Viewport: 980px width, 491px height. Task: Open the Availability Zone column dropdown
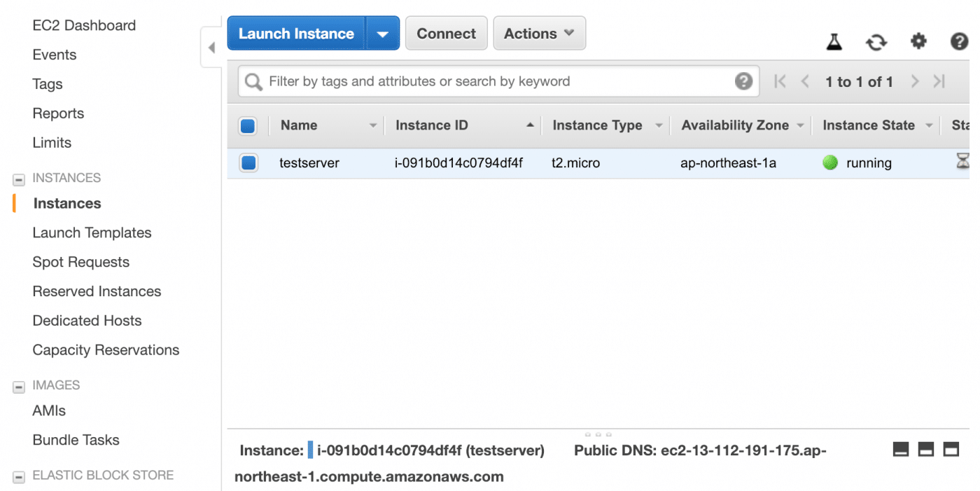tap(800, 126)
